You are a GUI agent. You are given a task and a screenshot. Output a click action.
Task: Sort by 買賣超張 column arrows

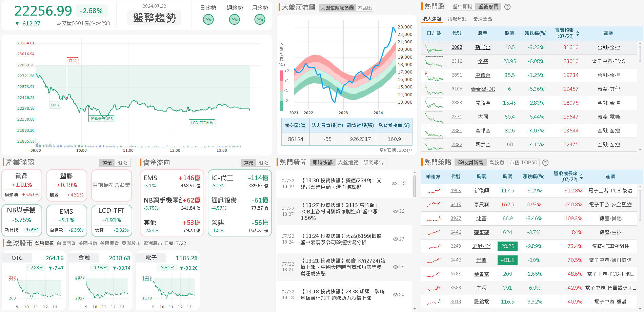tap(578, 34)
